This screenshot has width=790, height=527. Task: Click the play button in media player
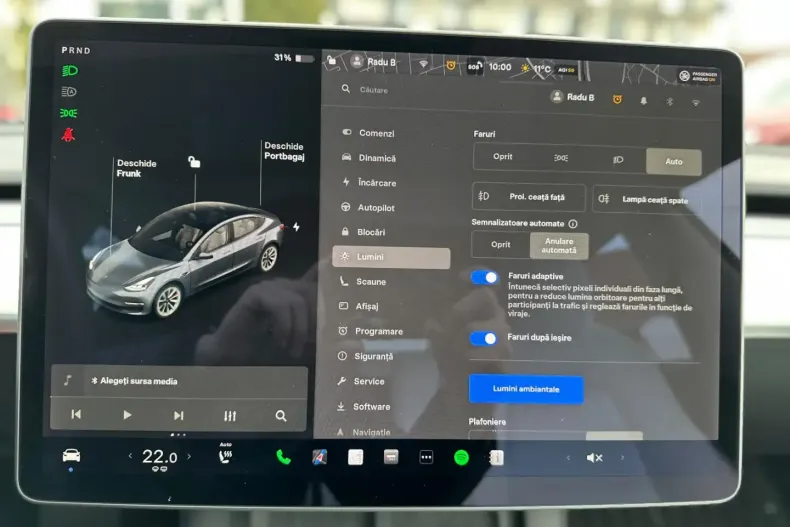[127, 415]
